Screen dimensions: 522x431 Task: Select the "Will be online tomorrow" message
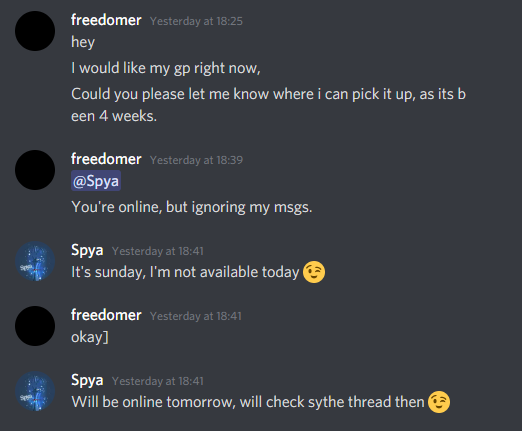248,402
